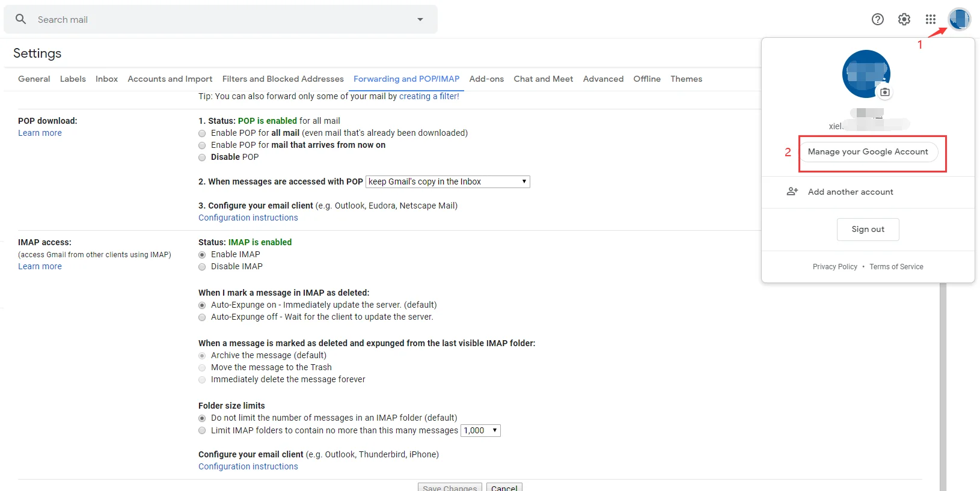Open the 'keep Gmail's copy in the Inbox' dropdown
The image size is (980, 491).
(x=447, y=181)
